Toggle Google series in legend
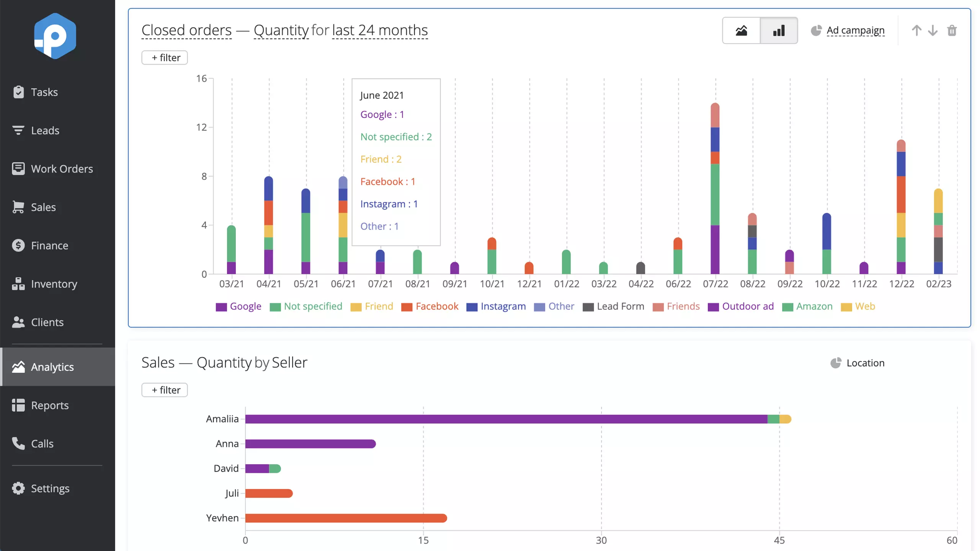Viewport: 980px width, 551px height. (x=238, y=306)
